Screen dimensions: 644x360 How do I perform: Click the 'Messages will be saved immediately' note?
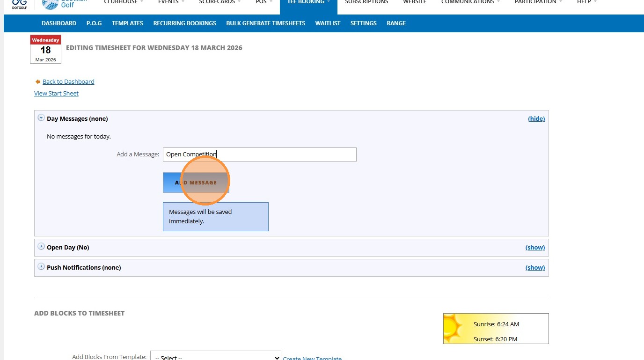coord(216,217)
